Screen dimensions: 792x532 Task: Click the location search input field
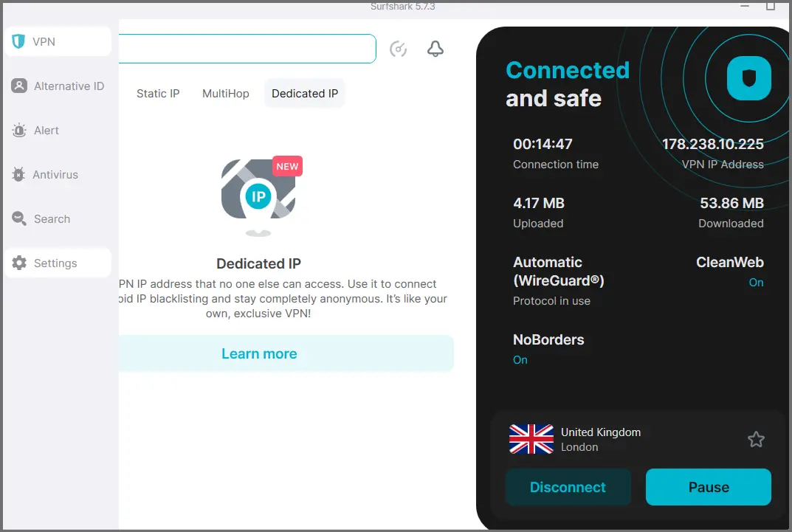(247, 49)
